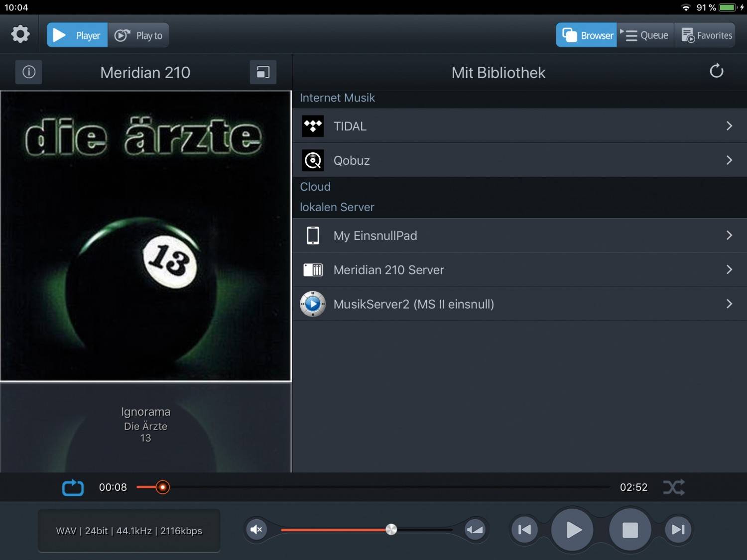Screen dimensions: 747x560
Task: Click the 10:04 clock
Action: tap(16, 7)
